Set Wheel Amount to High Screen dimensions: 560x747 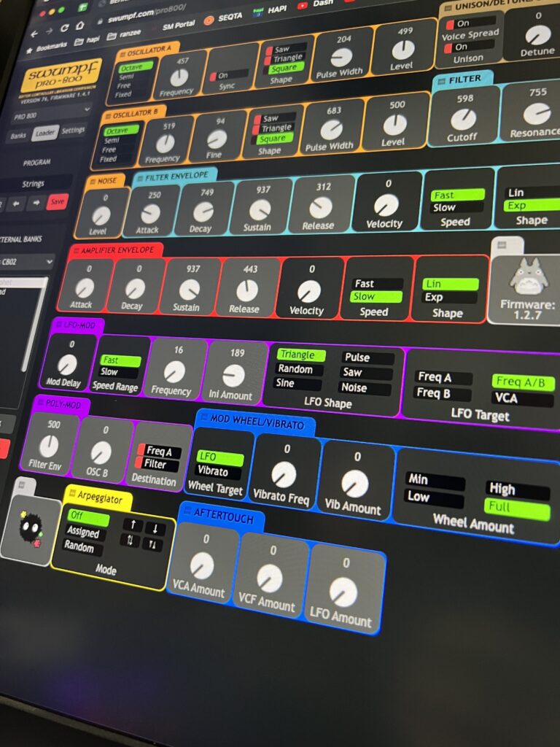tap(517, 489)
